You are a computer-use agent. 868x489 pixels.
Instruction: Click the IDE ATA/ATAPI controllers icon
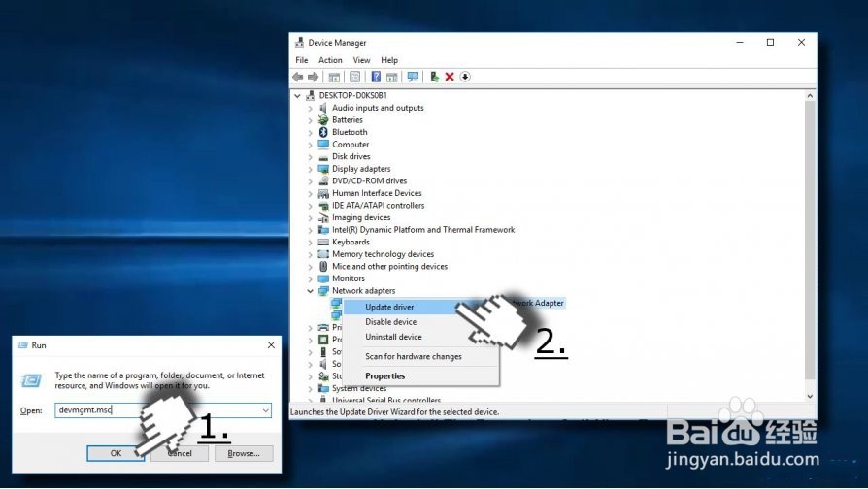point(323,206)
